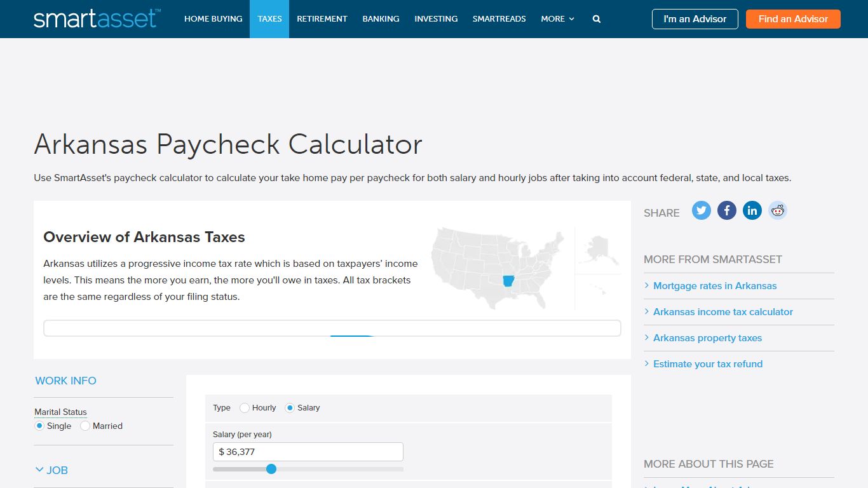The height and width of the screenshot is (488, 868).
Task: Click the Overview of Arkansas Taxes heading
Action: click(144, 237)
